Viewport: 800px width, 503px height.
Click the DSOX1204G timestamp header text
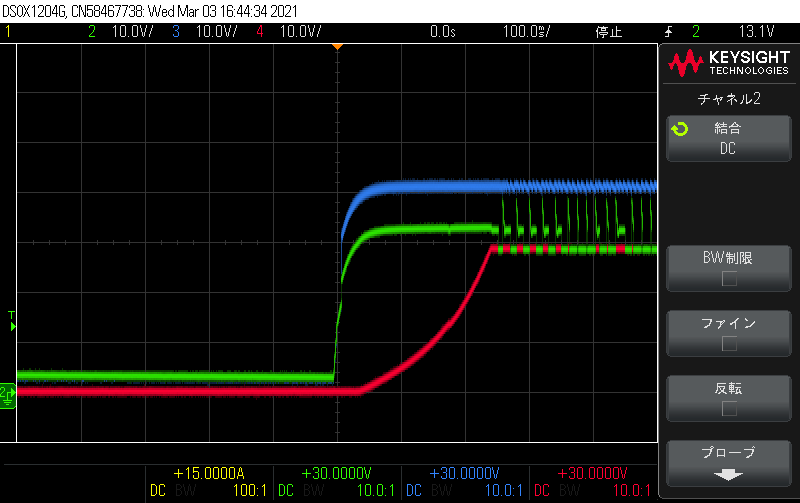coord(150,11)
